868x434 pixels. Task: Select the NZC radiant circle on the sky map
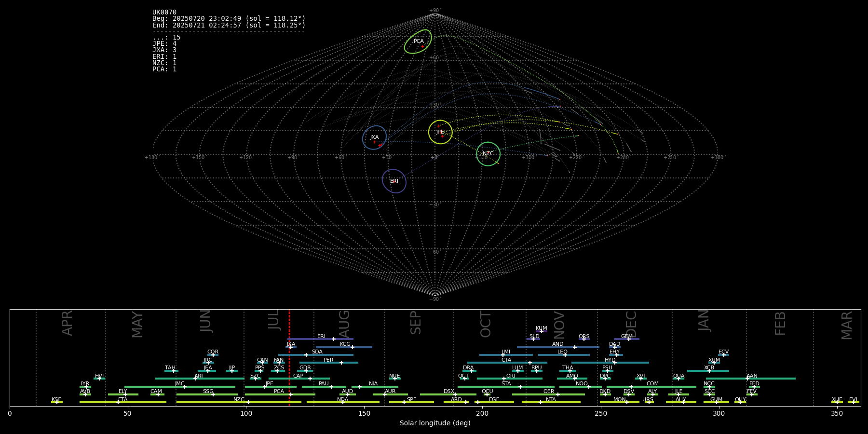coord(488,154)
